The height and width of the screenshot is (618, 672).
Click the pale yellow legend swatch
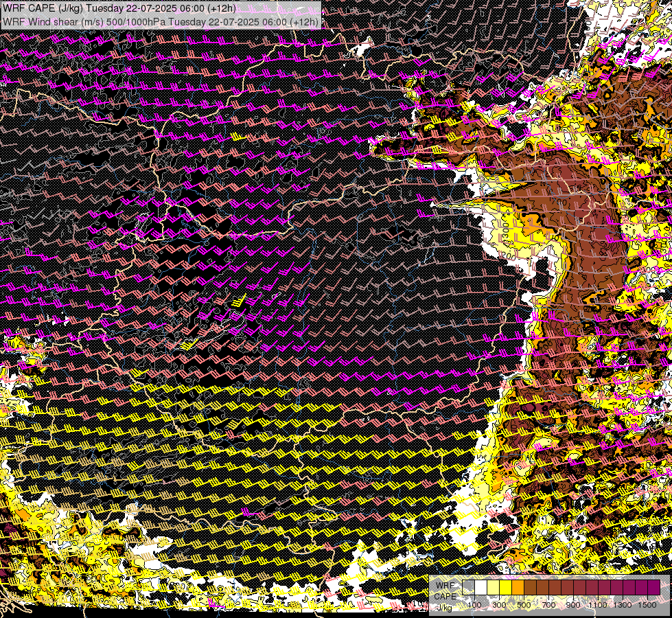(x=494, y=587)
